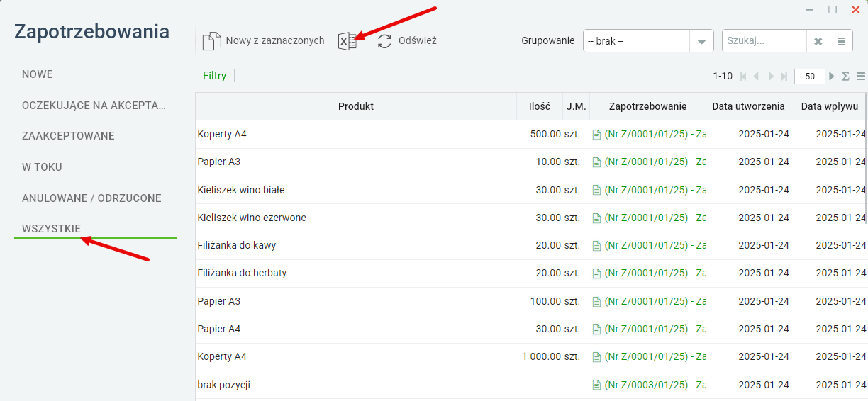Open requisition Z/0003/01/25 link in brak pozycji row
Image resolution: width=868 pixels, height=401 pixels.
655,385
